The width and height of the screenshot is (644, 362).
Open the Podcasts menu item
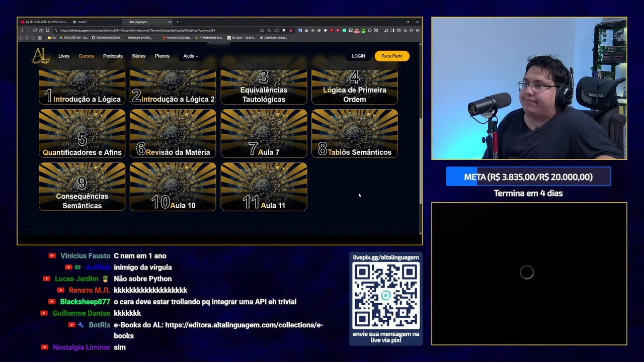113,56
